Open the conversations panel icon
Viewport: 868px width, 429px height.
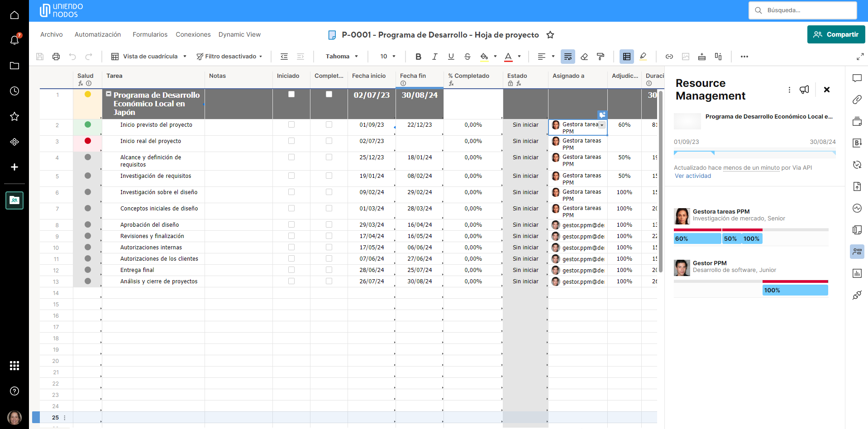(x=857, y=78)
